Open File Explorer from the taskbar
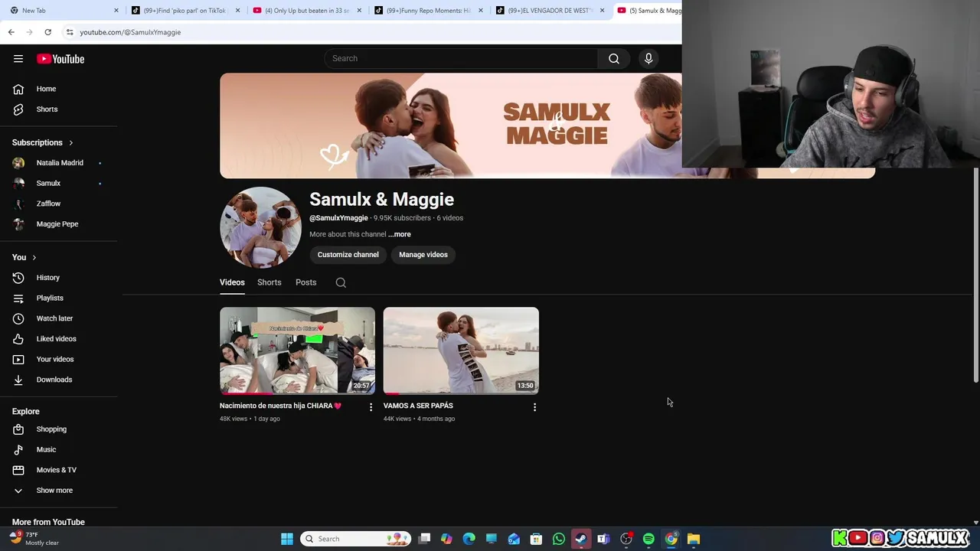Viewport: 980px width, 551px height. (694, 539)
